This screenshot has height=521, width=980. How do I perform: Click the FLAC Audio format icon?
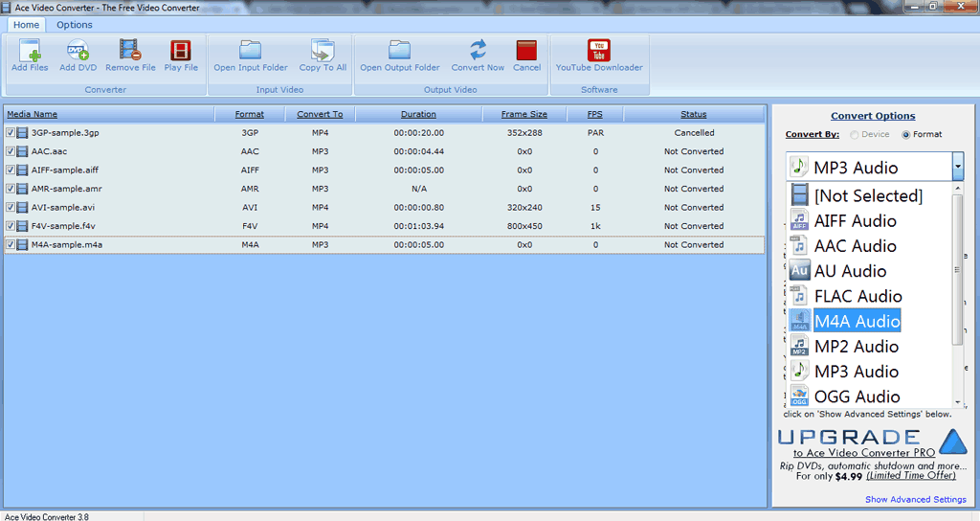coord(799,296)
